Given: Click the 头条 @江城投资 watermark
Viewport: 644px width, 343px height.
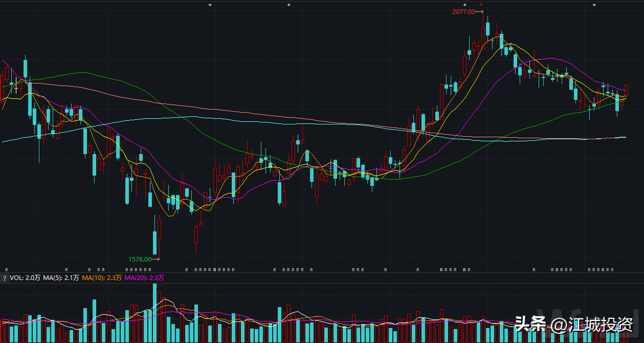Looking at the screenshot, I should coord(573,324).
